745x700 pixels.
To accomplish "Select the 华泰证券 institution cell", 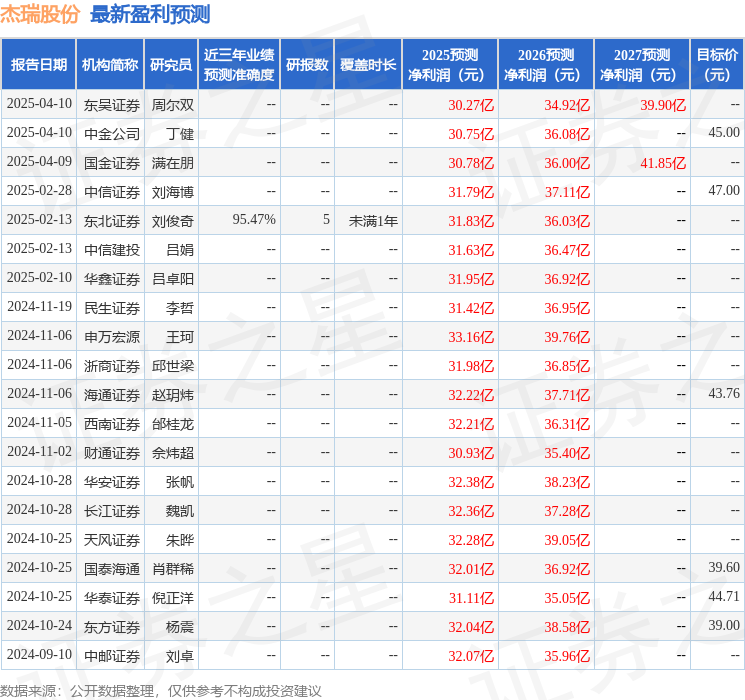I will point(112,598).
